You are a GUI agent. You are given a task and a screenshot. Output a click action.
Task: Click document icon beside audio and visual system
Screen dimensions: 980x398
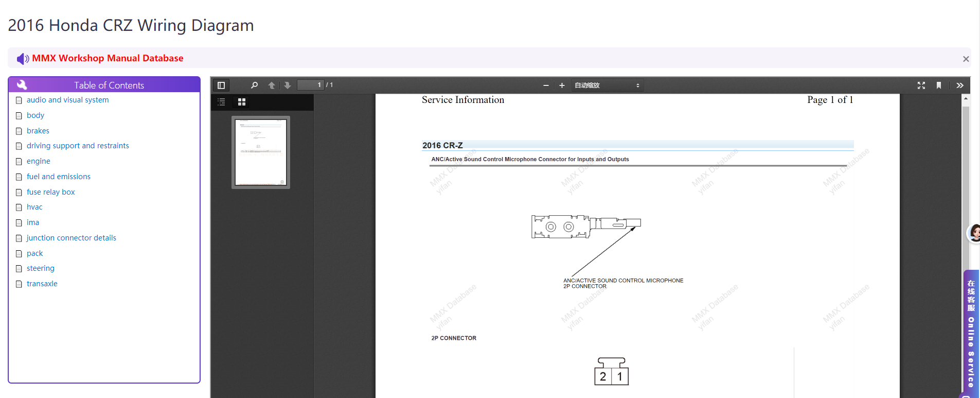click(19, 100)
